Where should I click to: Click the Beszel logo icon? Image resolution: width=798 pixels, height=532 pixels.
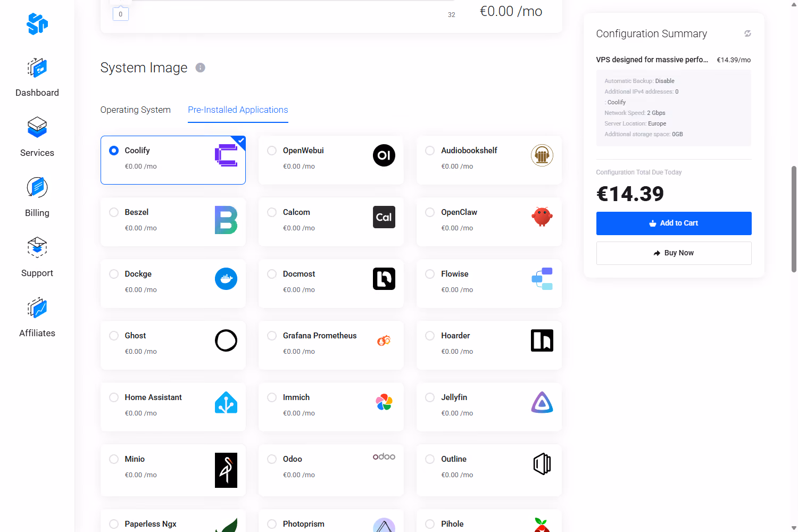tap(226, 220)
